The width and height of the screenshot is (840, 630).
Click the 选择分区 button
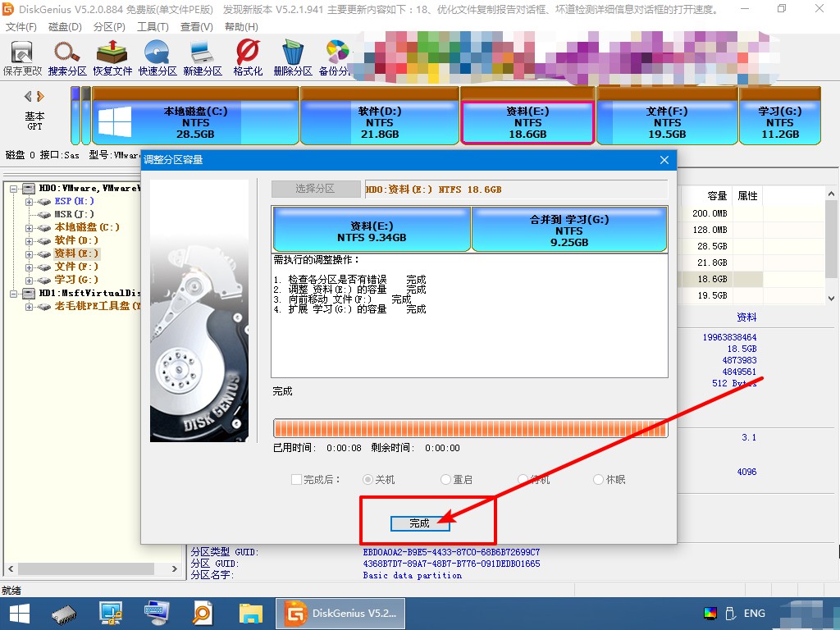tap(316, 189)
